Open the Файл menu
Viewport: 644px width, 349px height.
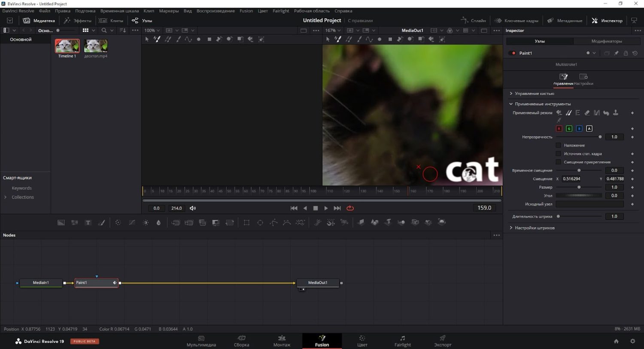44,11
